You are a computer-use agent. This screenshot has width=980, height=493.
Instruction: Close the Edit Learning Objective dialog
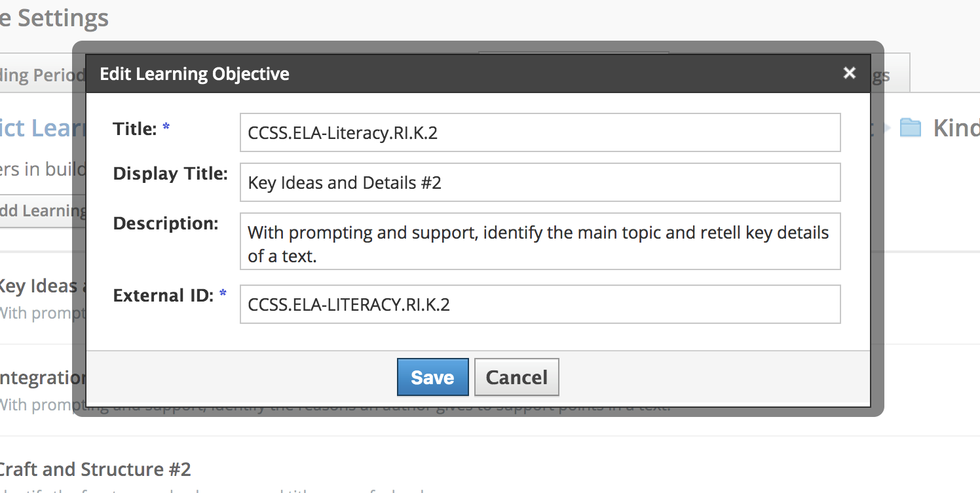coord(850,73)
